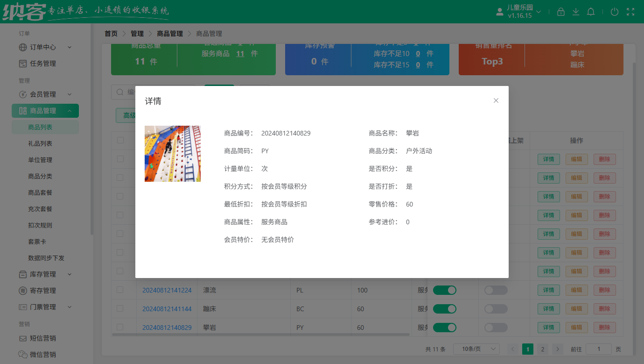This screenshot has width=644, height=364.
Task: Click the power logout icon
Action: coord(615,12)
